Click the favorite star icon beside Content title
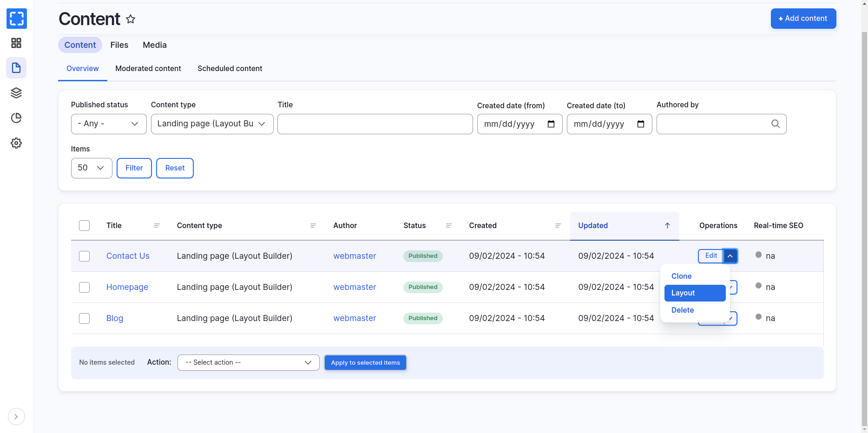This screenshot has height=433, width=868. 131,19
